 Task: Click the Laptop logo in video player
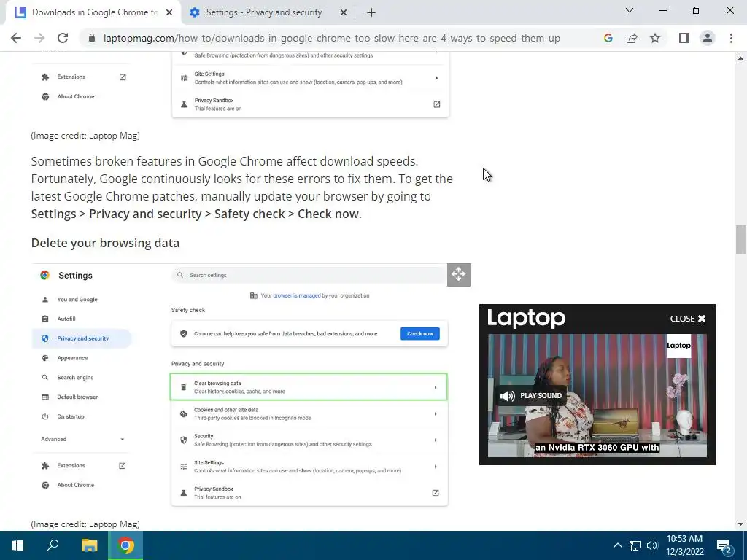pyautogui.click(x=526, y=318)
